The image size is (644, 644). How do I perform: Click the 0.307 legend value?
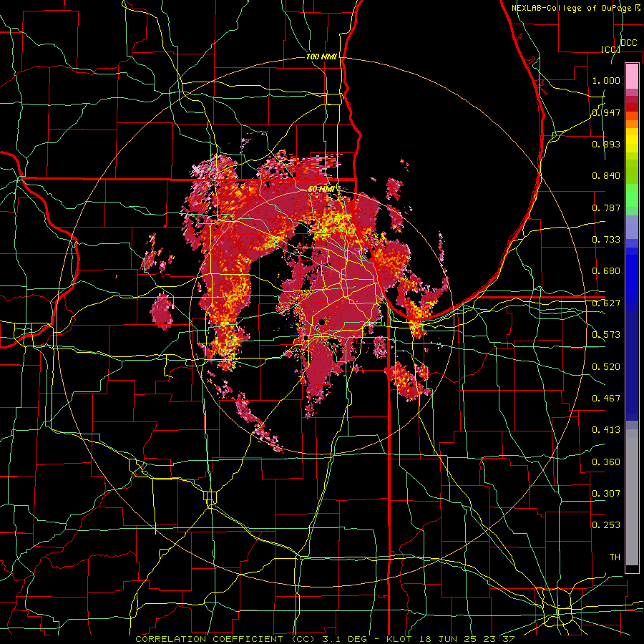[606, 493]
